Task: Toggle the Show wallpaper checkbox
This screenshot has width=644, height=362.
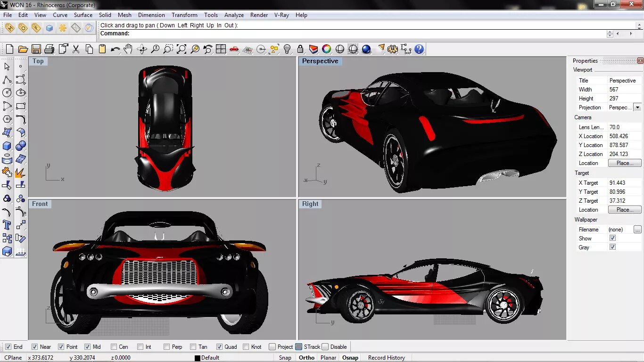Action: pos(612,238)
